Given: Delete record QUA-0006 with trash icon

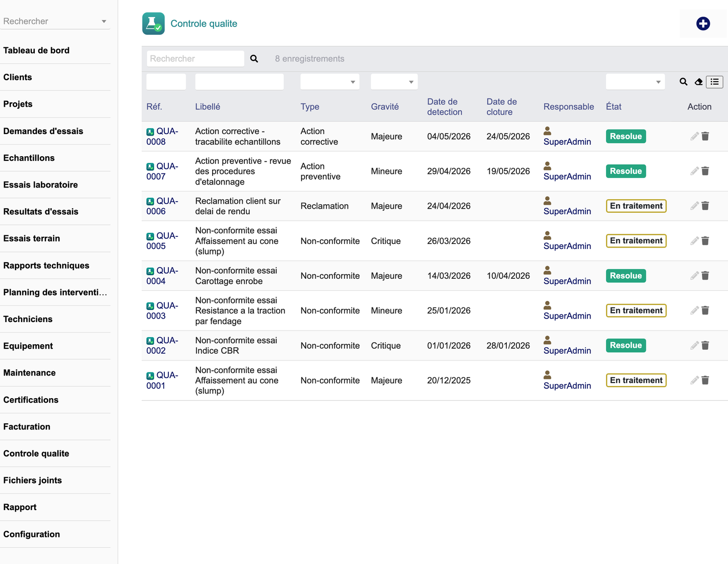Looking at the screenshot, I should pos(705,206).
